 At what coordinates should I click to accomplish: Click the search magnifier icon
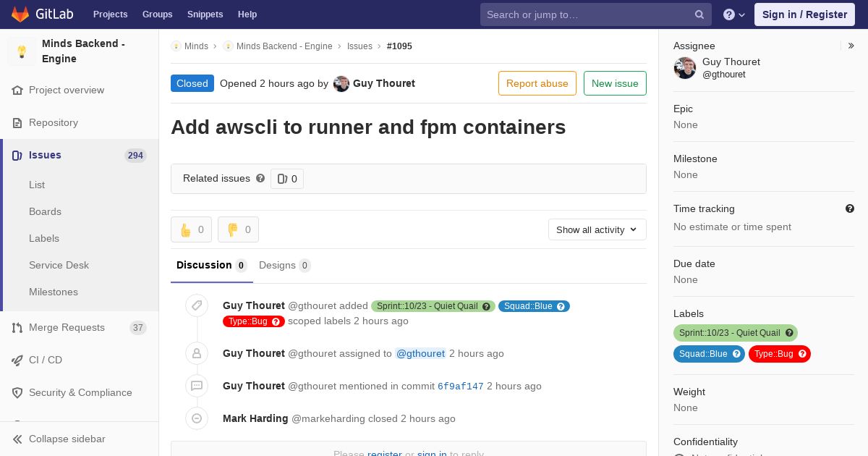699,14
